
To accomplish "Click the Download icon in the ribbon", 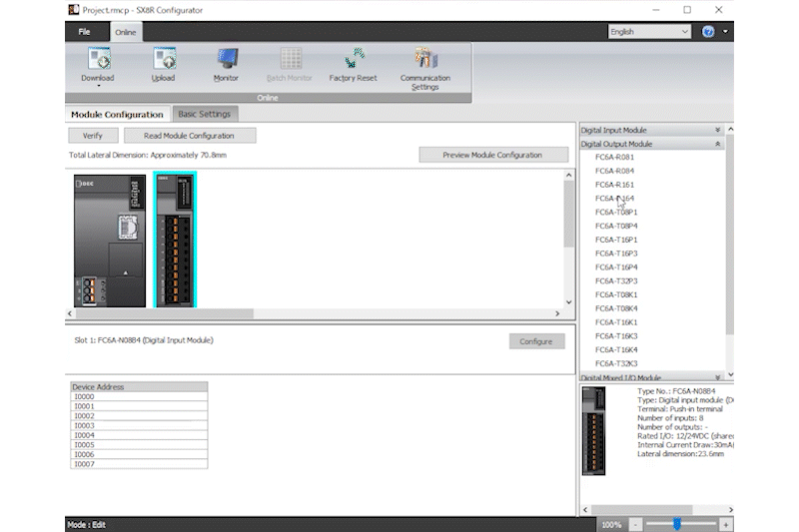I will click(x=98, y=58).
